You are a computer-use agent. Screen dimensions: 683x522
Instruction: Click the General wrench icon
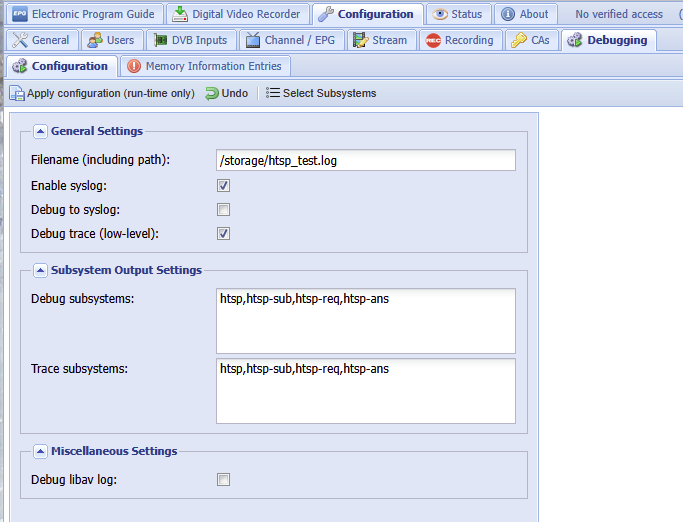(19, 40)
